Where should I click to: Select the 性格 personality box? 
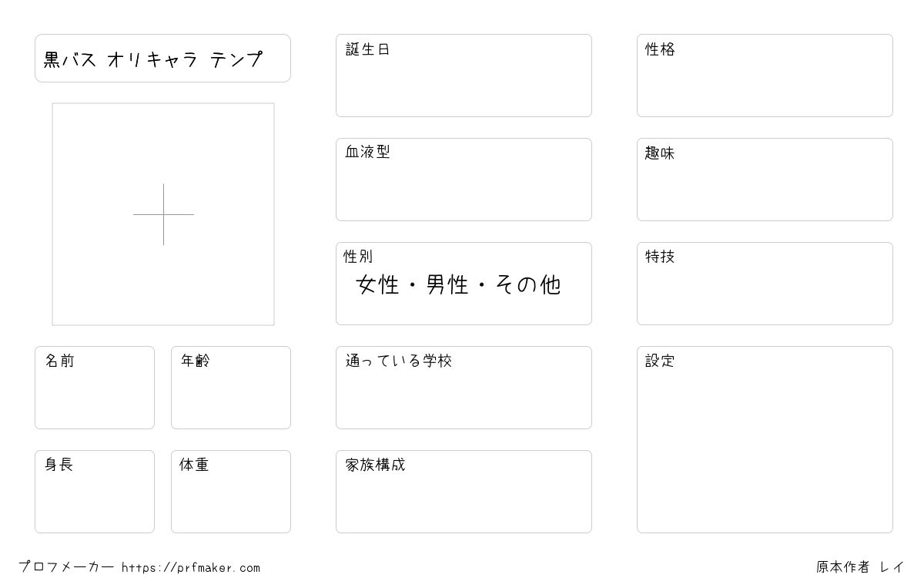pyautogui.click(x=765, y=76)
